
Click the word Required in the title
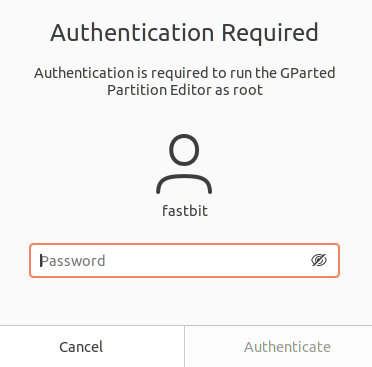(270, 33)
